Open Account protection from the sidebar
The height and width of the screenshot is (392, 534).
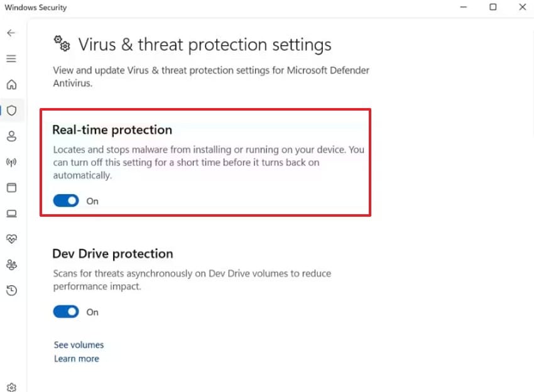[11, 136]
